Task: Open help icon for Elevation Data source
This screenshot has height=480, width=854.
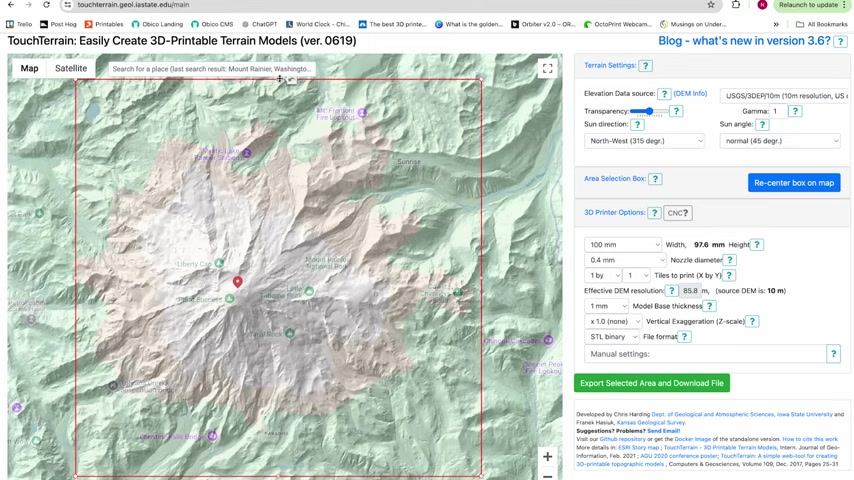Action: tap(664, 94)
